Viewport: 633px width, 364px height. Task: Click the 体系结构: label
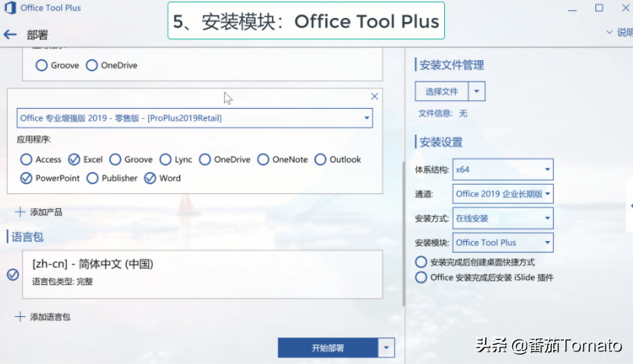pos(432,170)
